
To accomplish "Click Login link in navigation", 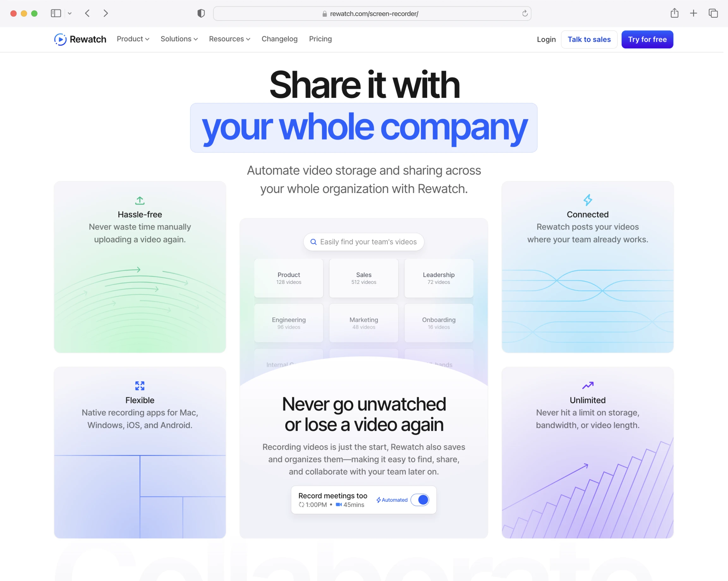I will pyautogui.click(x=546, y=39).
